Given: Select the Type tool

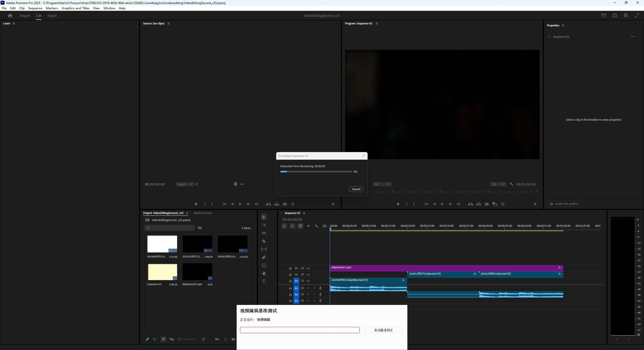Looking at the screenshot, I should pyautogui.click(x=264, y=281).
